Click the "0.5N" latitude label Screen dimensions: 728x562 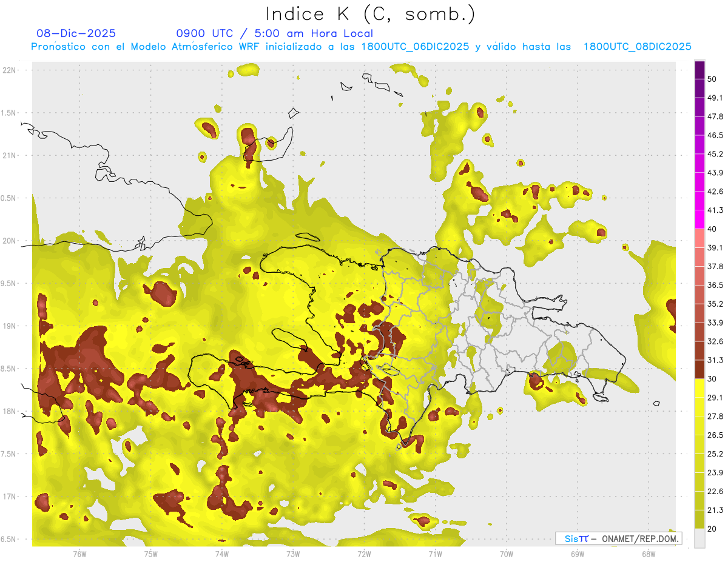click(9, 198)
